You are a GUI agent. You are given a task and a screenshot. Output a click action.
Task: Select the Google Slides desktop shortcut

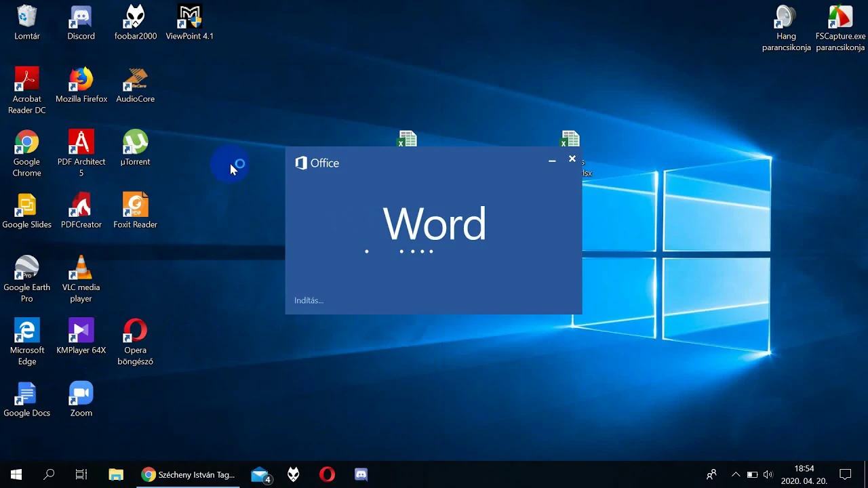coord(26,211)
